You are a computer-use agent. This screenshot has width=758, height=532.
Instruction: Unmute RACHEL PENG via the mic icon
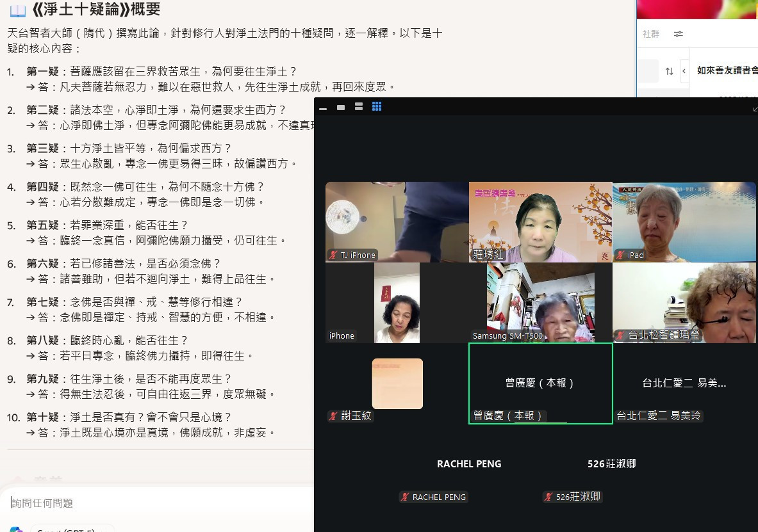point(405,497)
